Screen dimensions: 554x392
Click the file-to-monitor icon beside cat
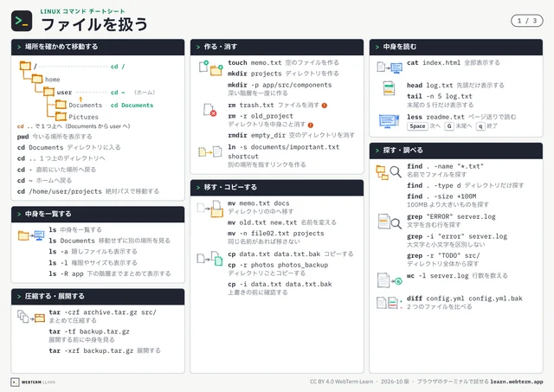[x=390, y=67]
